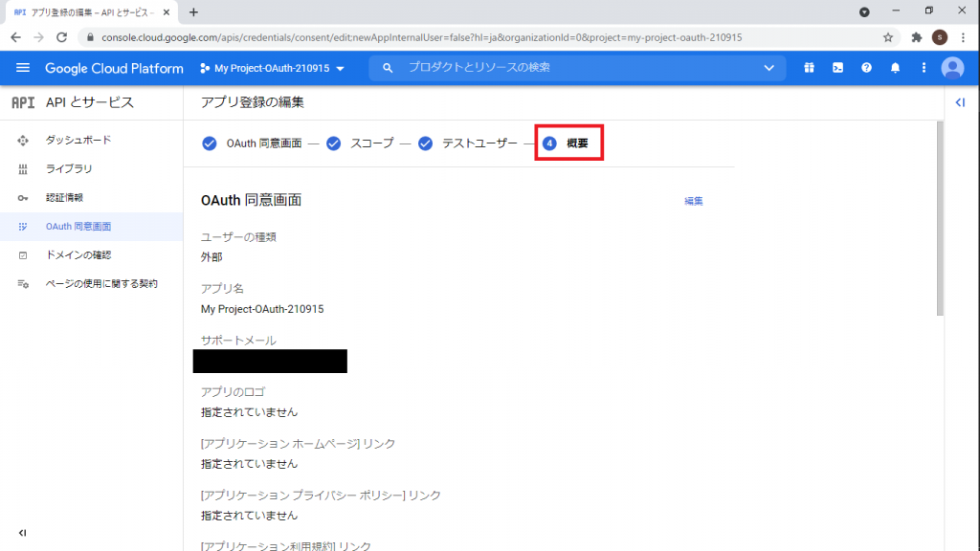Click the ライブラリ sidebar icon
Viewport: 980px width, 551px height.
[x=24, y=168]
